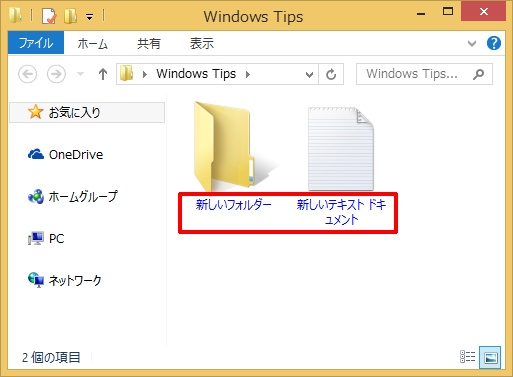513x377 pixels.
Task: Select the 新しいテキスト ドキュメント file thumbnail
Action: [341, 148]
